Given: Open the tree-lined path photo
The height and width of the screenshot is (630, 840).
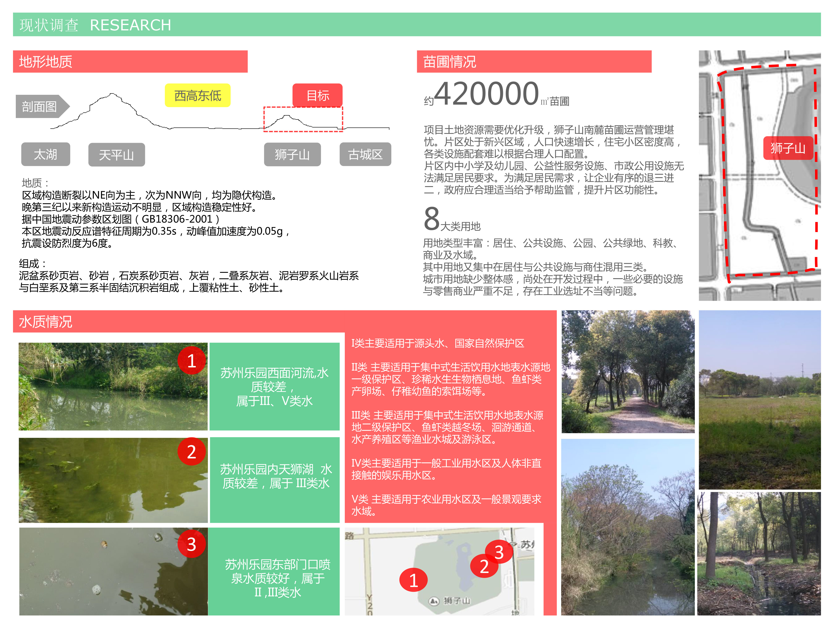Looking at the screenshot, I should [x=628, y=372].
